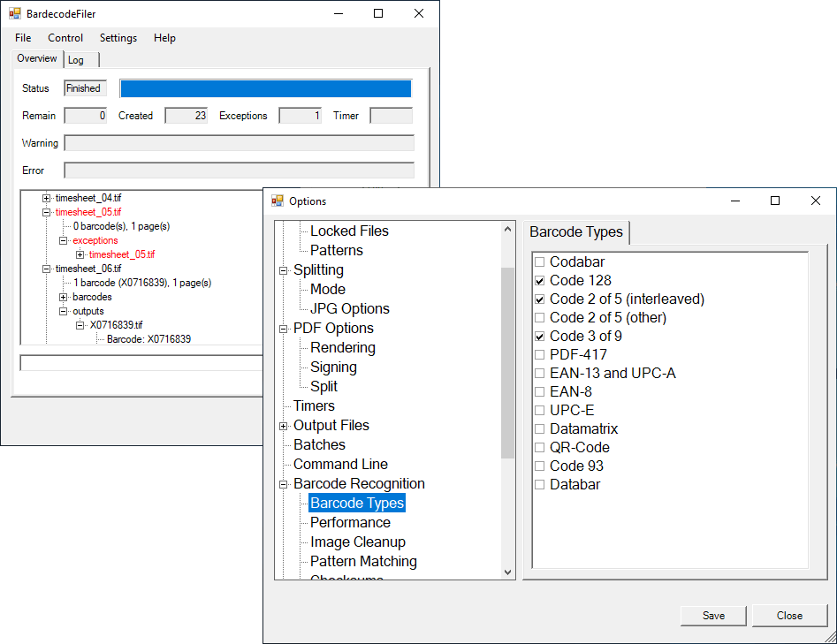
Task: Select Image Cleanup item
Action: pos(358,542)
